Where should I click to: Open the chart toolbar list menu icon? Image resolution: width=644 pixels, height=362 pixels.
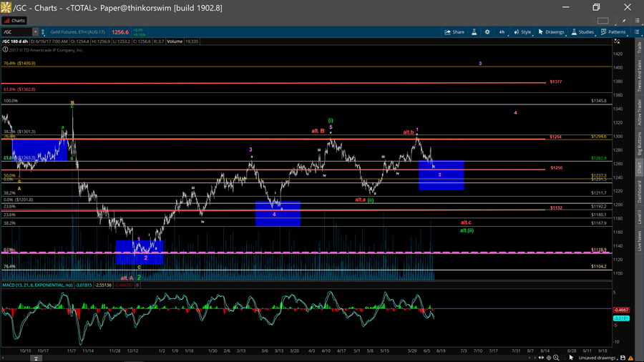tap(637, 32)
